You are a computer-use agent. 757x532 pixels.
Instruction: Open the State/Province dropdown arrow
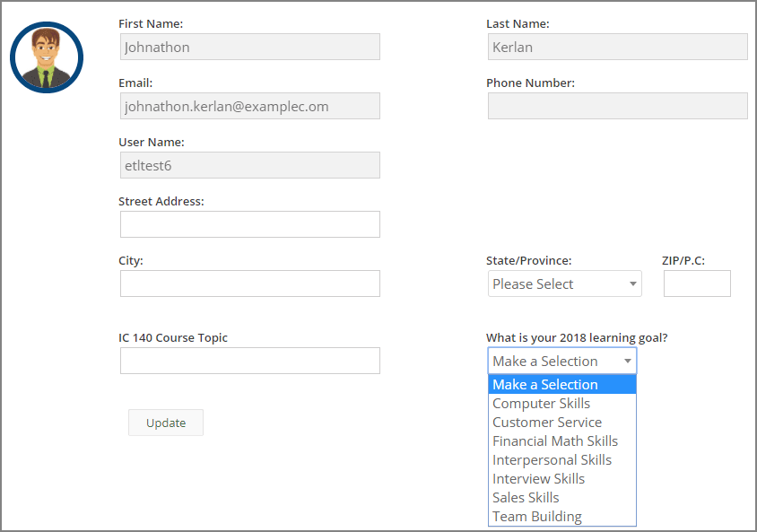click(632, 283)
